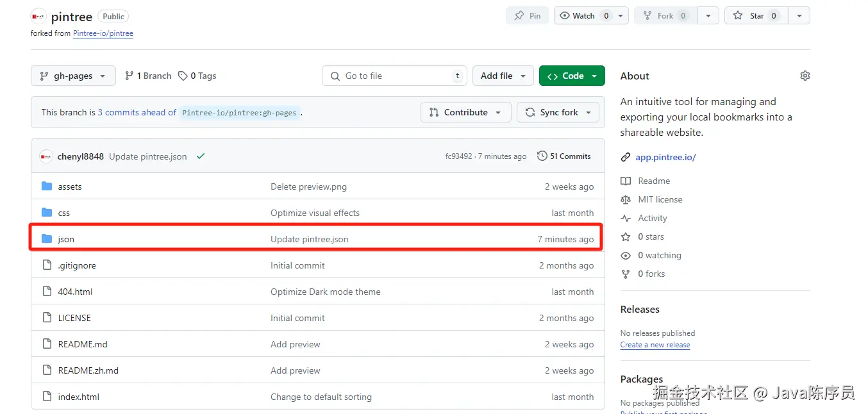Viewport: 868px width, 414px height.
Task: Click the assets folder icon
Action: point(46,186)
